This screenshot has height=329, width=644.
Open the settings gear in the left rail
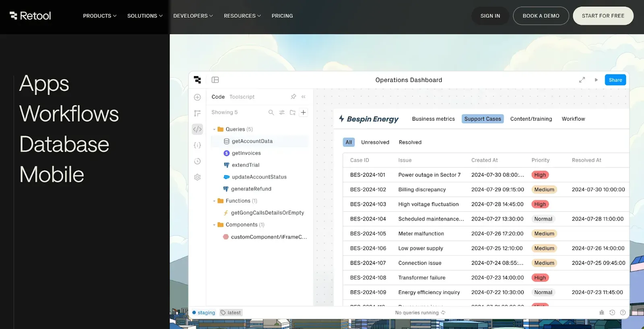click(x=197, y=177)
